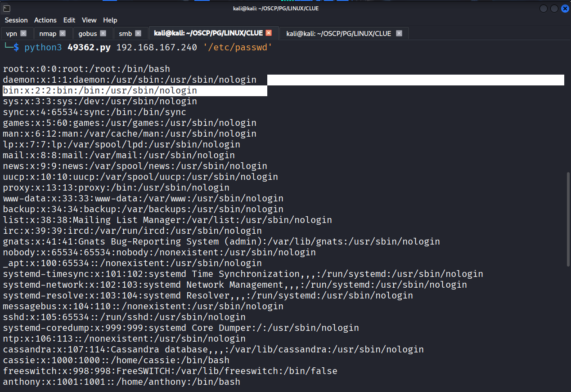This screenshot has width=571, height=392.
Task: Open the Edit menu
Action: pyautogui.click(x=69, y=20)
